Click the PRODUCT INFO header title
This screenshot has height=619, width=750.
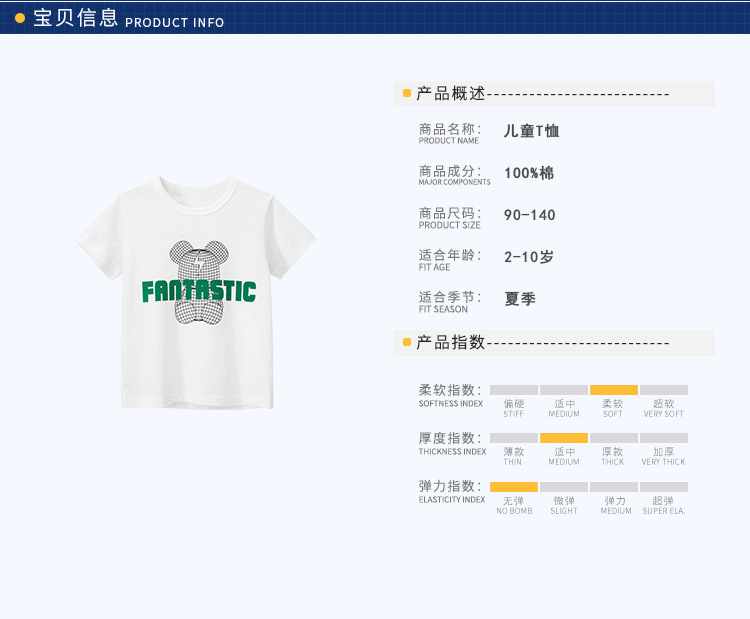(x=175, y=22)
